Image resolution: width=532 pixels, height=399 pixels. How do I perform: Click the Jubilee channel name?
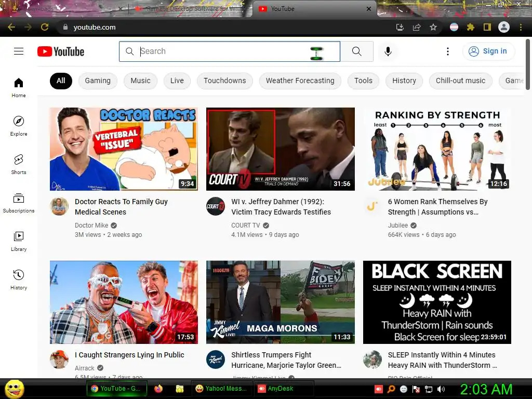coord(397,225)
